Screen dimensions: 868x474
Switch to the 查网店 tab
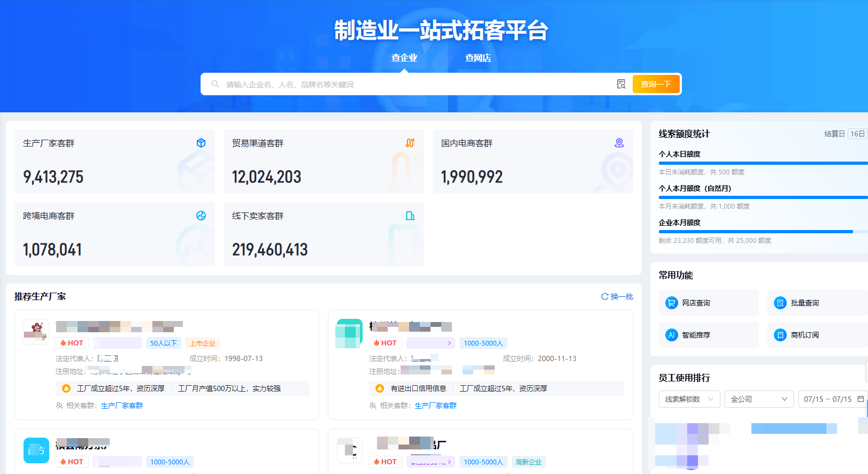pos(478,58)
